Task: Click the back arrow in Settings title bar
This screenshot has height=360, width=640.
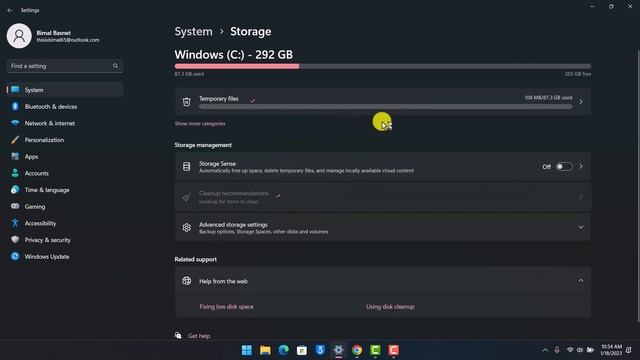Action: pos(10,10)
